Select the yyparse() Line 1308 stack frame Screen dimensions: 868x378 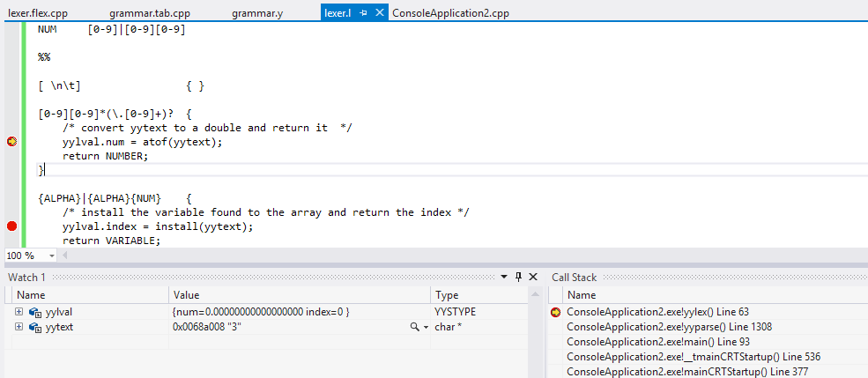point(669,327)
